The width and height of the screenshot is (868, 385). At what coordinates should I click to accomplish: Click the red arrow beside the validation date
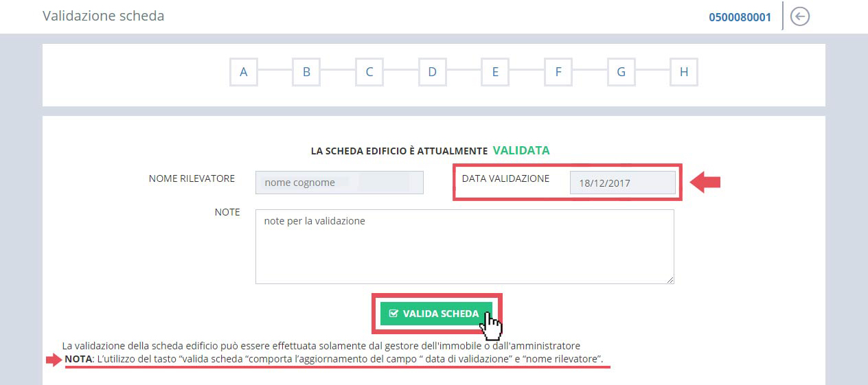[x=705, y=183]
